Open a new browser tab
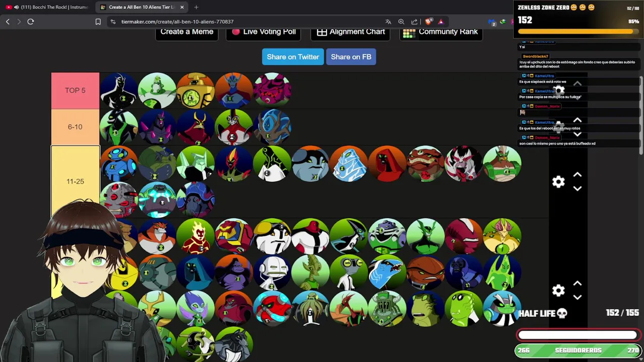 pos(196,7)
